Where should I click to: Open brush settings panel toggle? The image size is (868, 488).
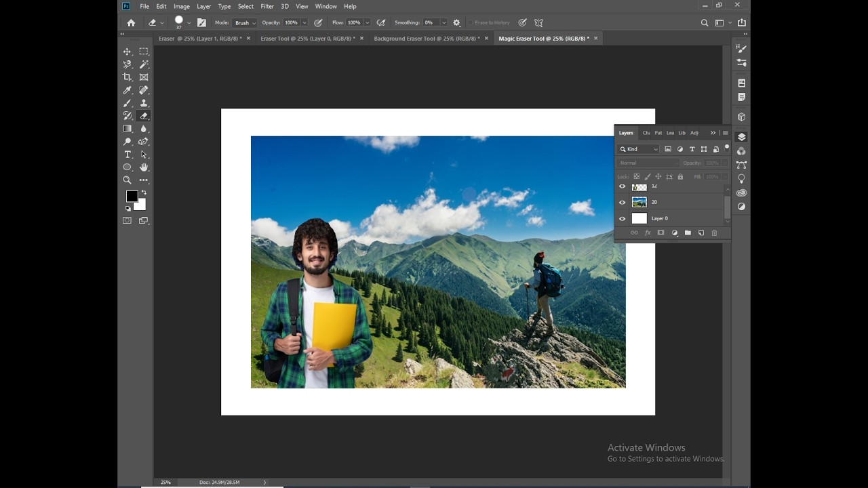[201, 22]
